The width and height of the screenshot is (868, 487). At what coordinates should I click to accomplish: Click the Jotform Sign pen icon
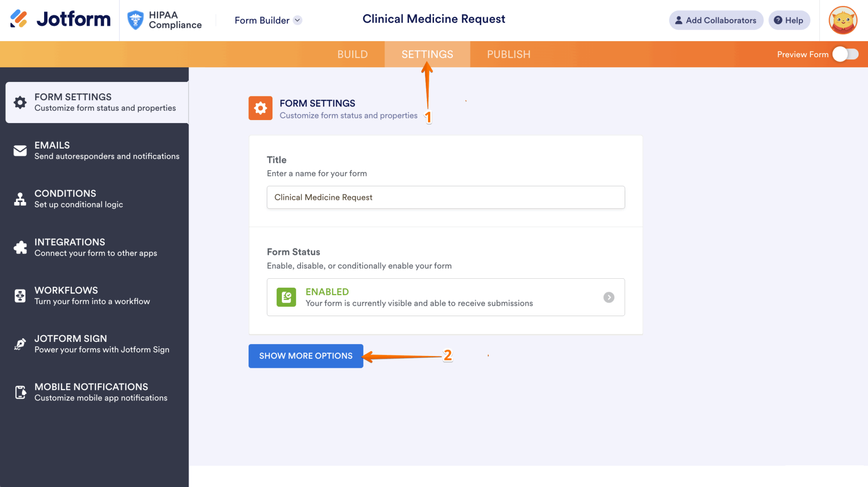20,344
